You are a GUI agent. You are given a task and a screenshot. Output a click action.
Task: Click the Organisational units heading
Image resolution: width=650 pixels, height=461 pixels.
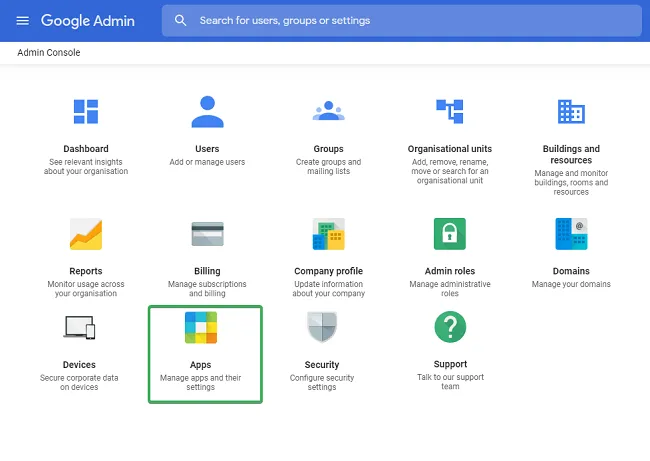450,149
